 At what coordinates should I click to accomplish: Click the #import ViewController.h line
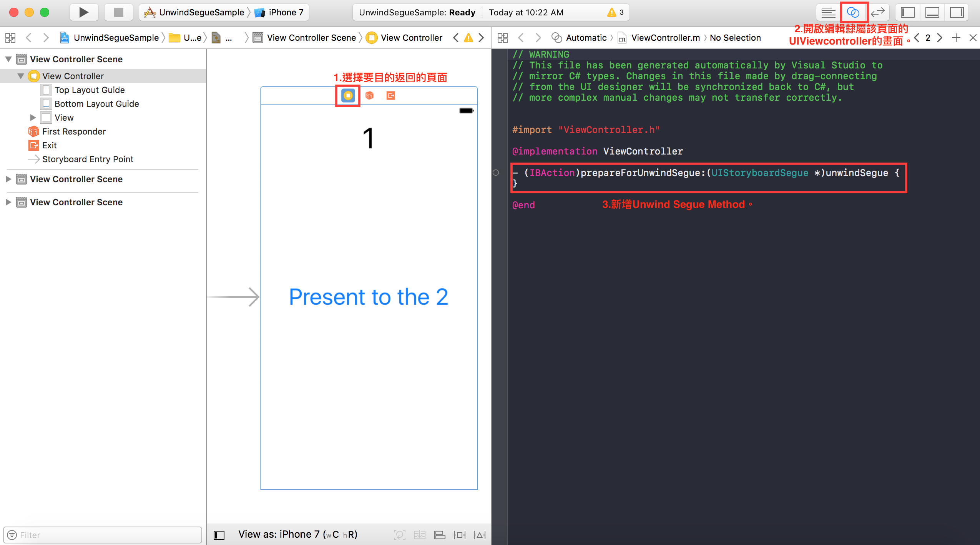click(x=586, y=130)
